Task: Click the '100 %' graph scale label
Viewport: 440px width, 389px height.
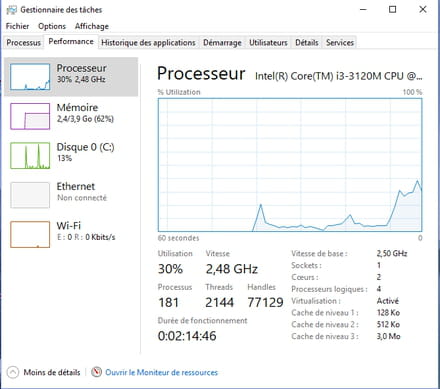Action: click(412, 92)
